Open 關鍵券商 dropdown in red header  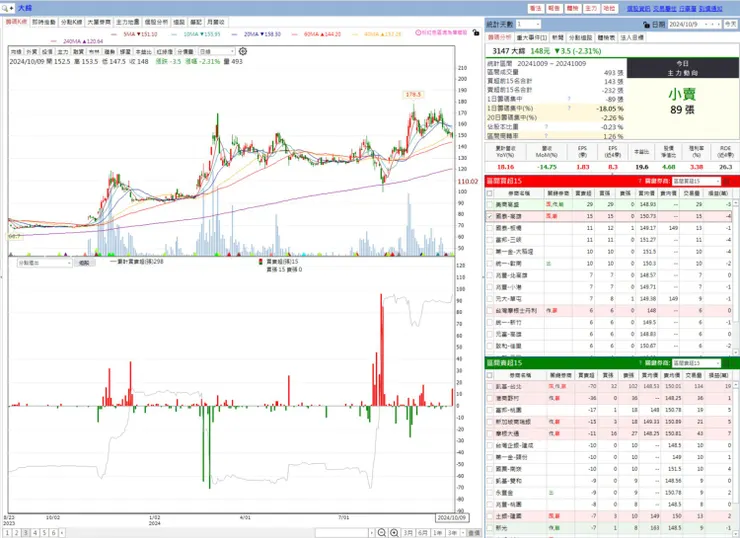coord(697,181)
